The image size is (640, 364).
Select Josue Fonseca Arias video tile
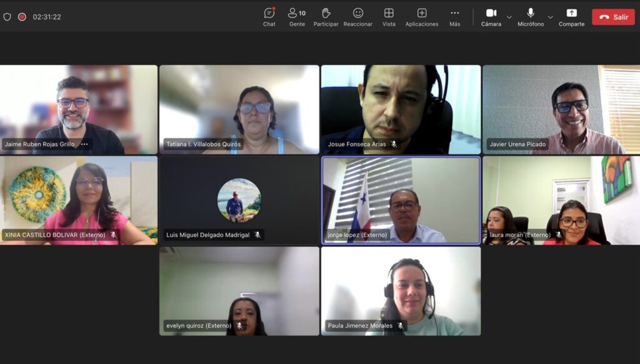pos(401,110)
